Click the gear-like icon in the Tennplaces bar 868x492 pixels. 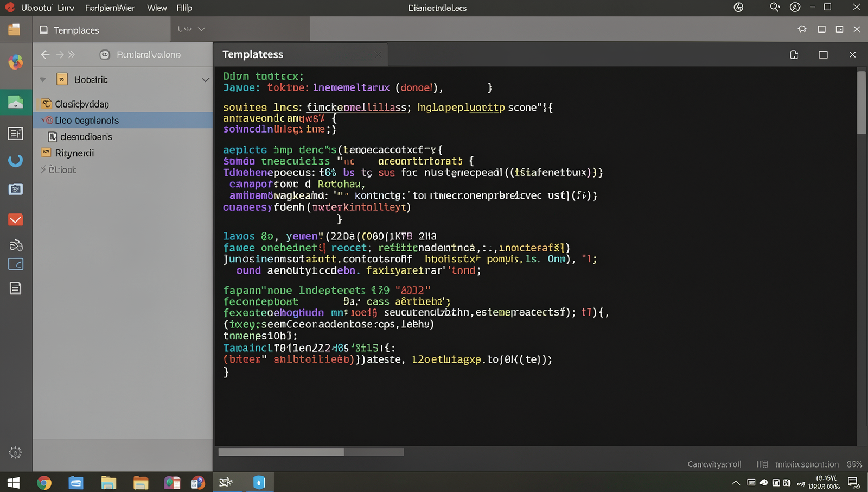pyautogui.click(x=802, y=29)
